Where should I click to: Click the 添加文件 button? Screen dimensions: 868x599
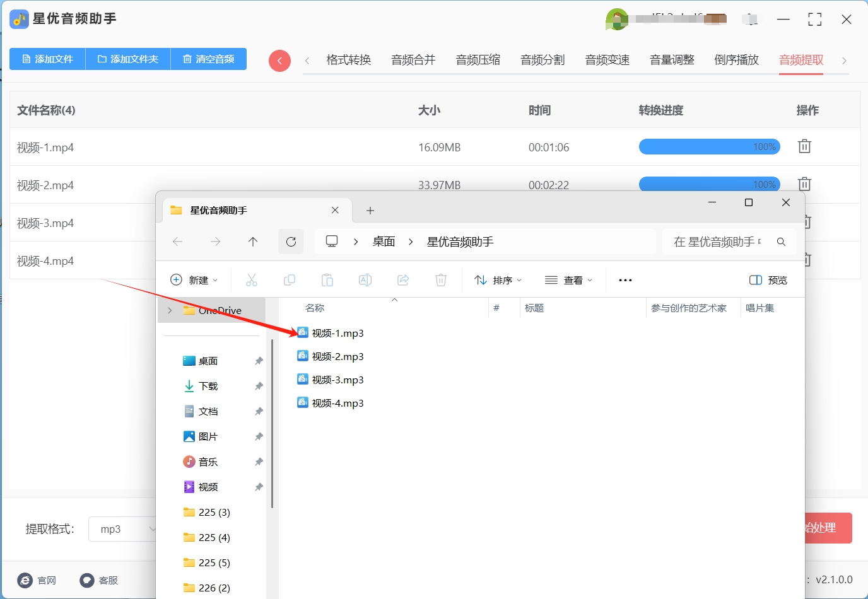(x=47, y=59)
